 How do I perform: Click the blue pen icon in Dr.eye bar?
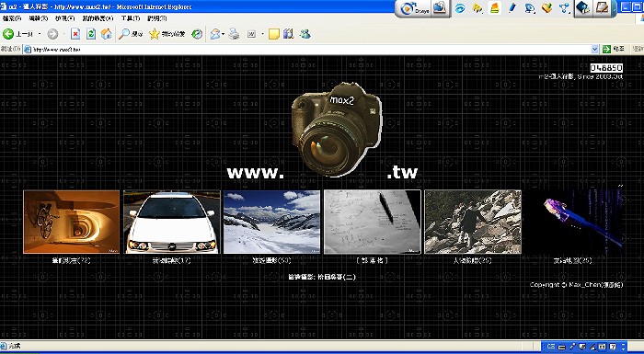point(512,8)
